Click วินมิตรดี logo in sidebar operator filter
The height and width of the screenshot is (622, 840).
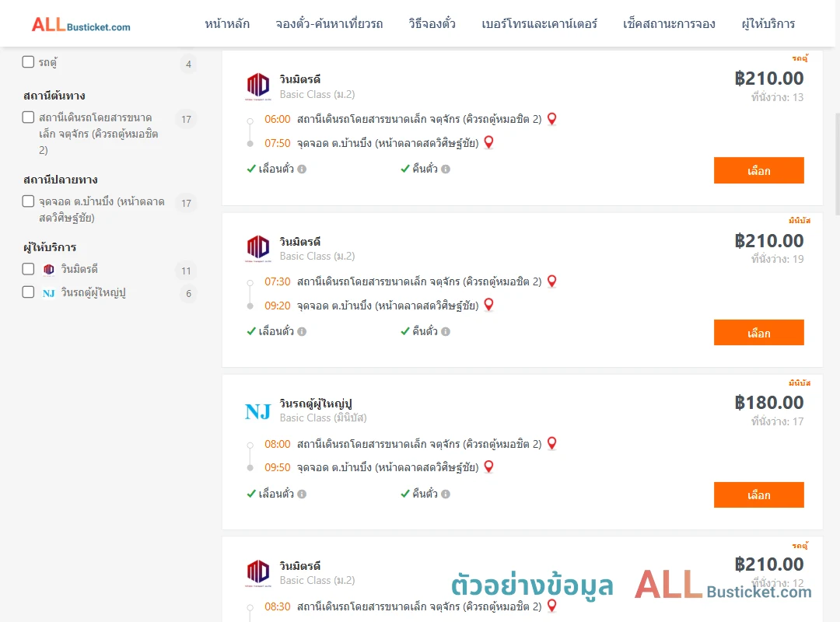click(49, 270)
